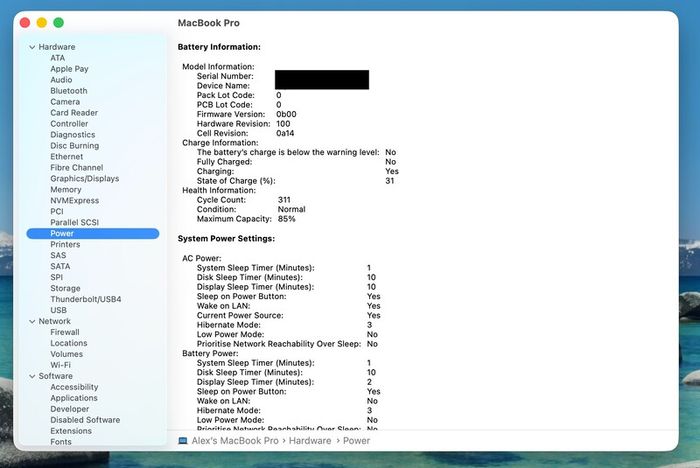Minimize the window with yellow button
700x468 pixels.
42,22
